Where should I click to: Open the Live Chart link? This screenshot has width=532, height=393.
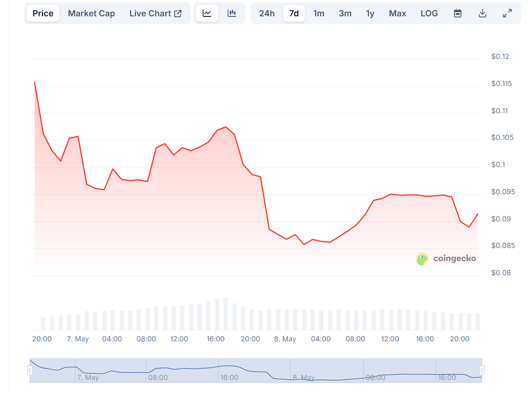(x=156, y=13)
